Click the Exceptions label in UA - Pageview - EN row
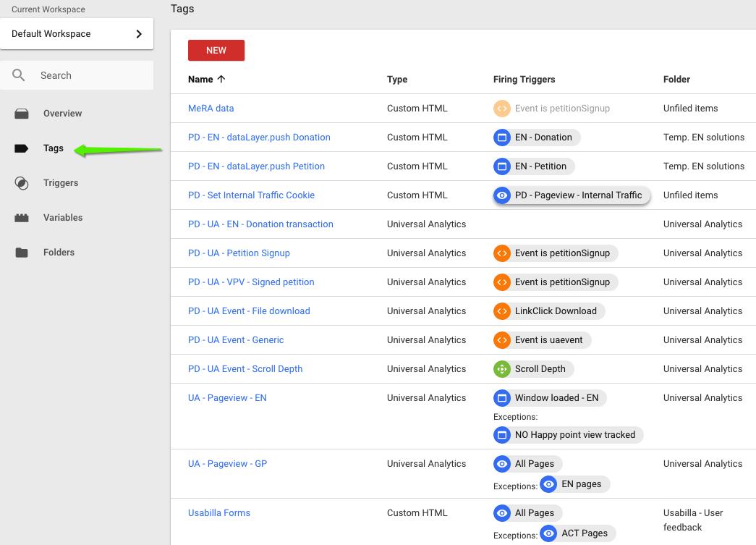 (515, 417)
